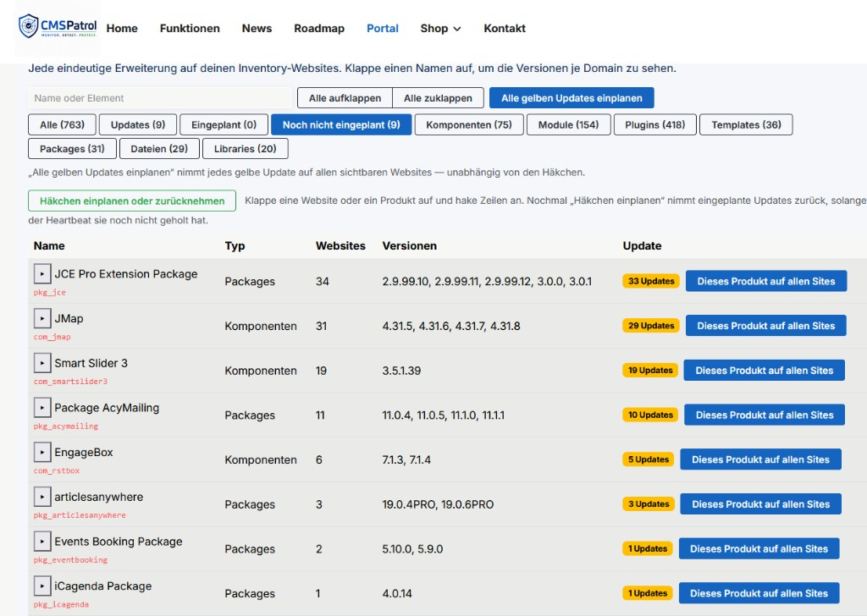
Task: Select the Updates (9) filter
Action: point(138,125)
